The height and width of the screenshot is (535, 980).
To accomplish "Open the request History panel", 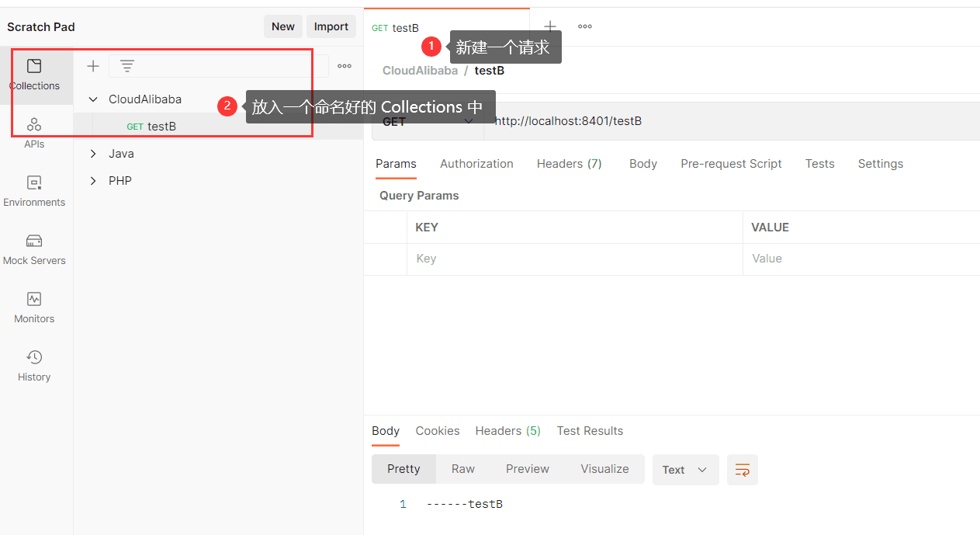I will [x=34, y=366].
